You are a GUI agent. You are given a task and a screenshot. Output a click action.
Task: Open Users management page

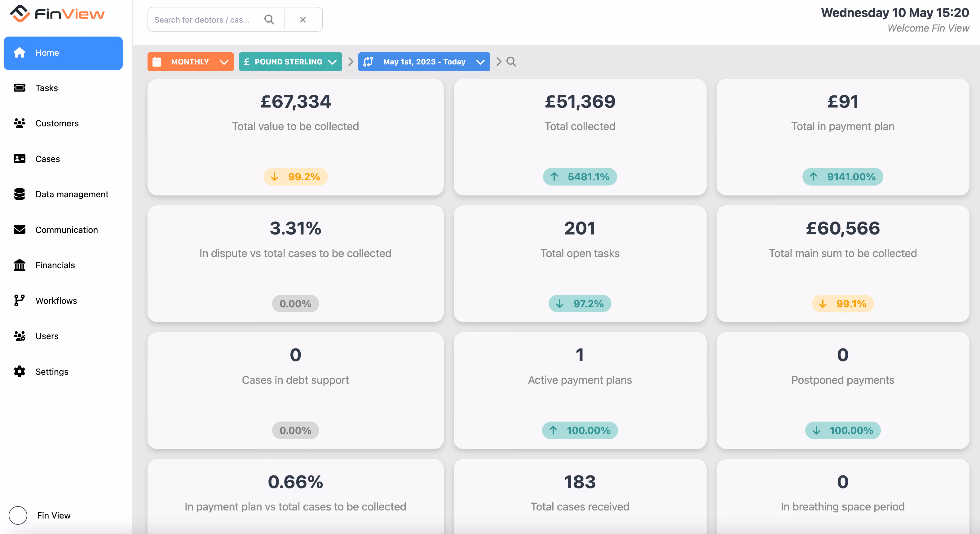click(x=63, y=336)
